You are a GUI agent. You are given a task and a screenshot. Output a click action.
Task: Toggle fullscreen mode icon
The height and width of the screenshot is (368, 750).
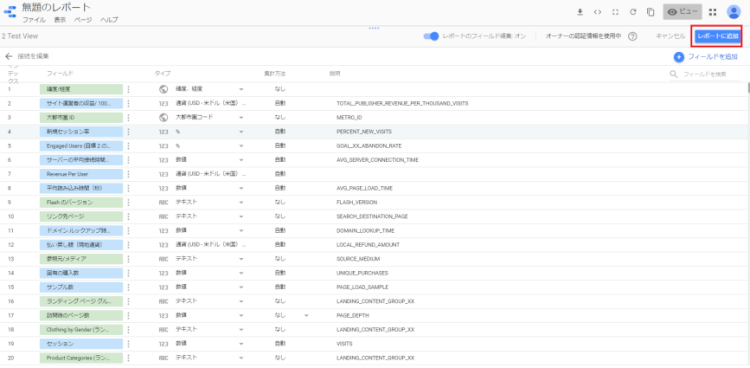(615, 12)
